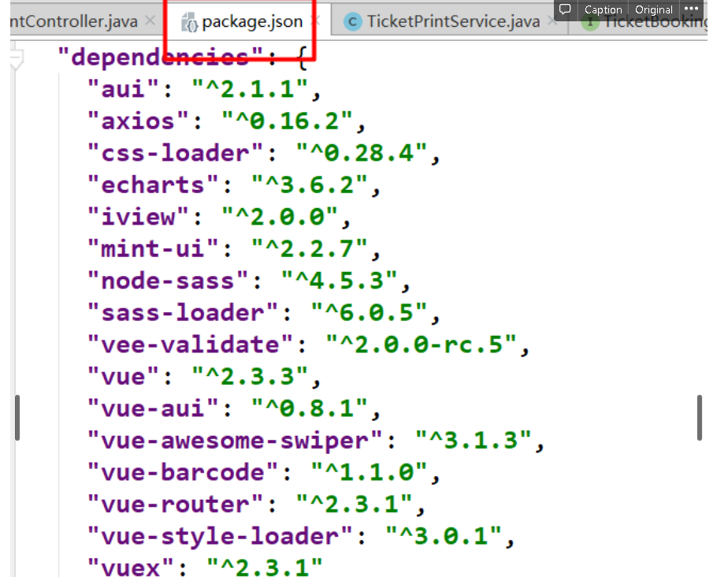This screenshot has height=577, width=728.
Task: Click the JSON file icon on package.json tab
Action: coord(189,22)
